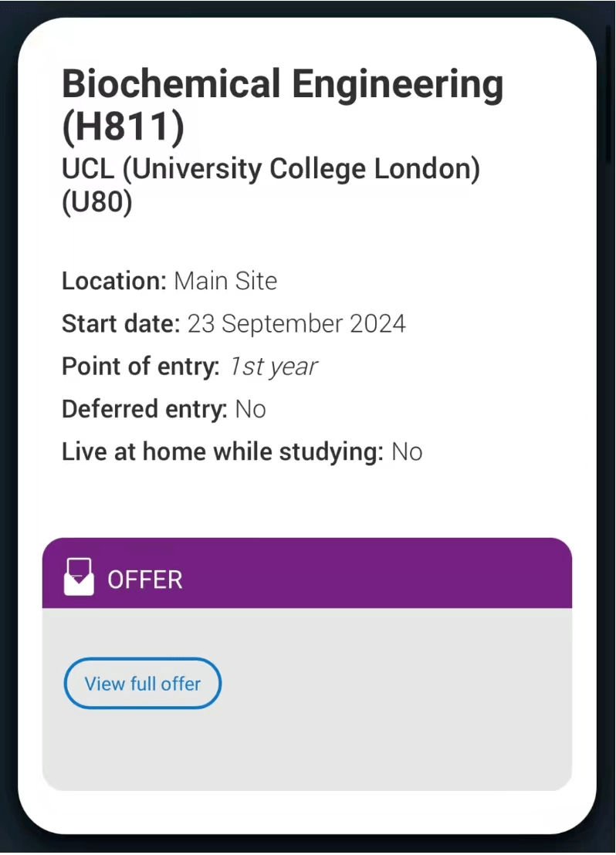Select the Main Site location value
Screen dimensions: 616x855
(x=225, y=281)
